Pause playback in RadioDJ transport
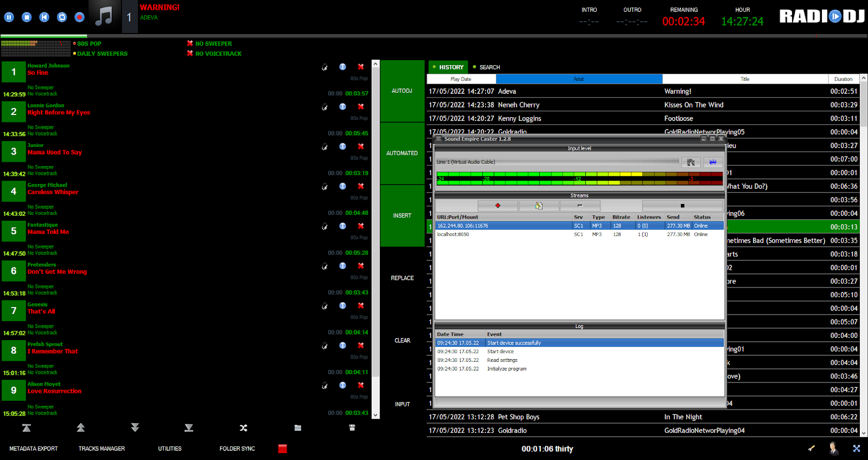The width and height of the screenshot is (868, 460). (x=9, y=17)
